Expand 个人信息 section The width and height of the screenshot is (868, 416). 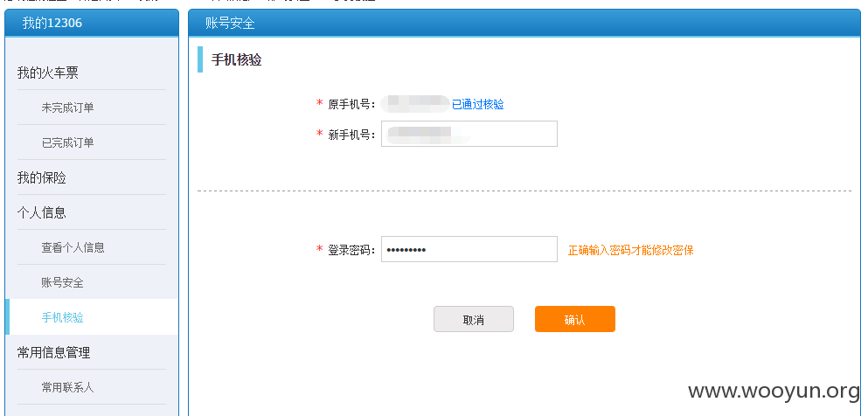pyautogui.click(x=41, y=212)
